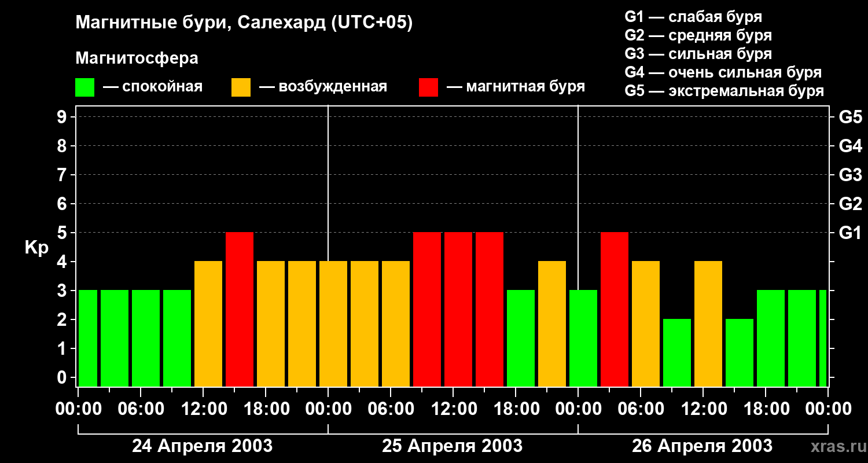The width and height of the screenshot is (868, 463).
Task: Click the orange 'возбужденная' legend swatch
Action: [x=241, y=87]
